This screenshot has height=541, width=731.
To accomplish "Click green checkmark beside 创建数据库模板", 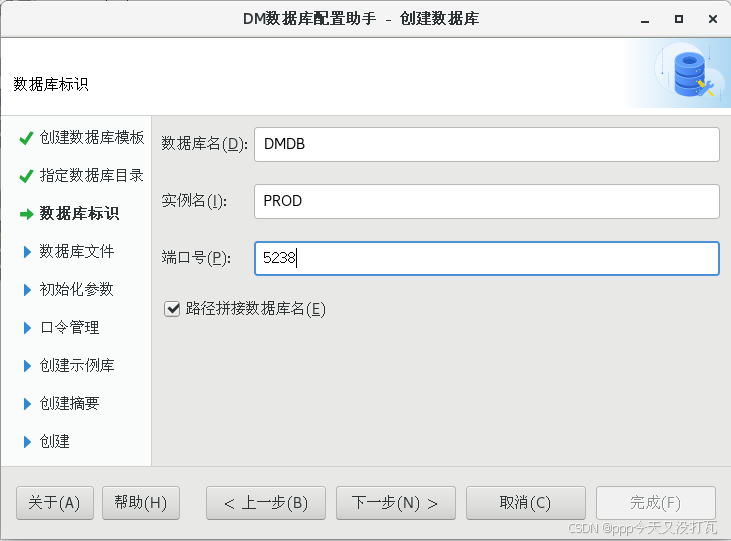I will tap(26, 138).
